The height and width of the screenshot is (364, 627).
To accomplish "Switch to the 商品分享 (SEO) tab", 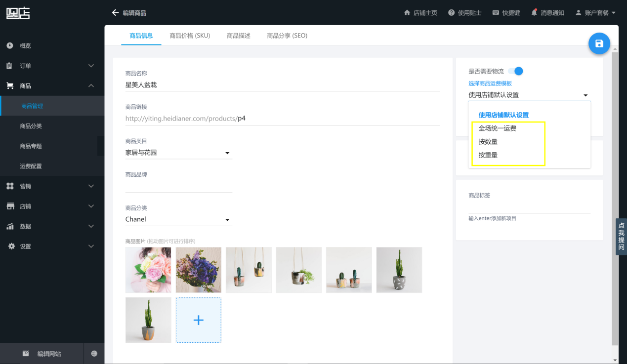I will click(287, 36).
